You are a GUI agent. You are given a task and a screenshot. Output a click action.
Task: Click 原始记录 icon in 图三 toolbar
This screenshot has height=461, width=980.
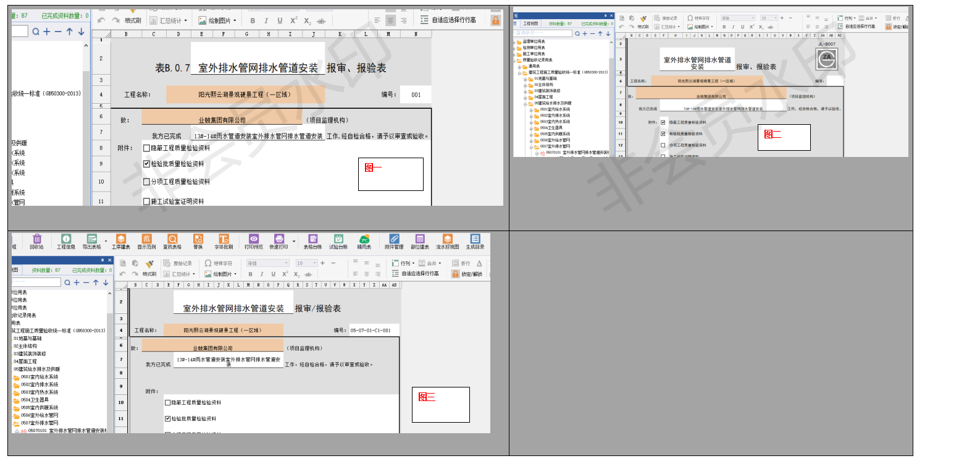178,263
